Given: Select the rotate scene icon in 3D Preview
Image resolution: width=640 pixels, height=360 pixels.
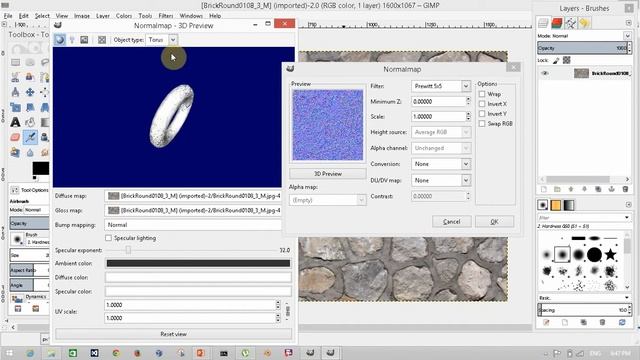Looking at the screenshot, I should [x=84, y=40].
